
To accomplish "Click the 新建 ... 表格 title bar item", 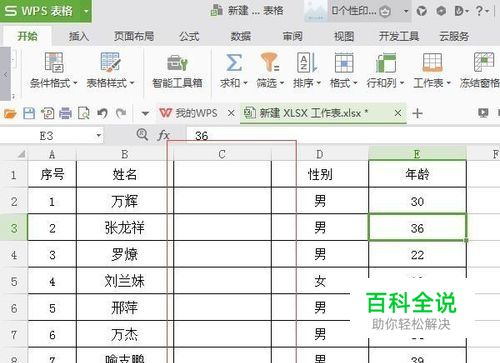I will pyautogui.click(x=247, y=11).
